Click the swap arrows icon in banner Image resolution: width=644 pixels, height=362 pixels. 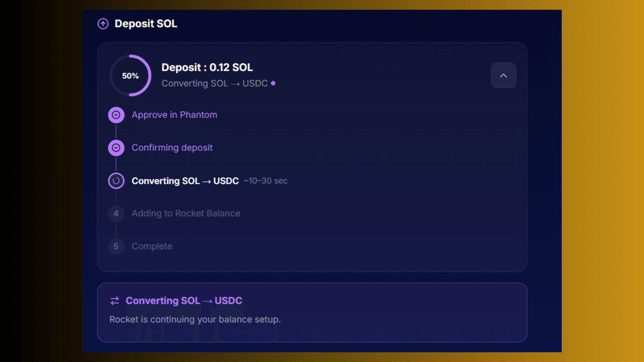pyautogui.click(x=114, y=301)
